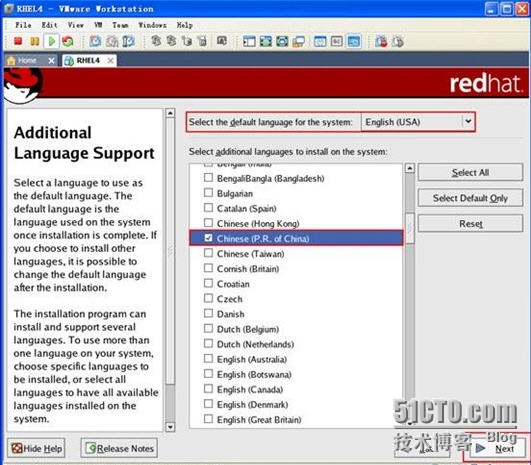Click the Release Notes button
The image size is (531, 465).
tap(119, 448)
